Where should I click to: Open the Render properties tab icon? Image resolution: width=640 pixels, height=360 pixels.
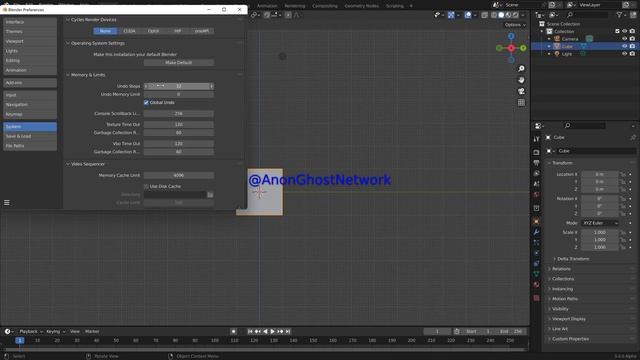pos(536,152)
